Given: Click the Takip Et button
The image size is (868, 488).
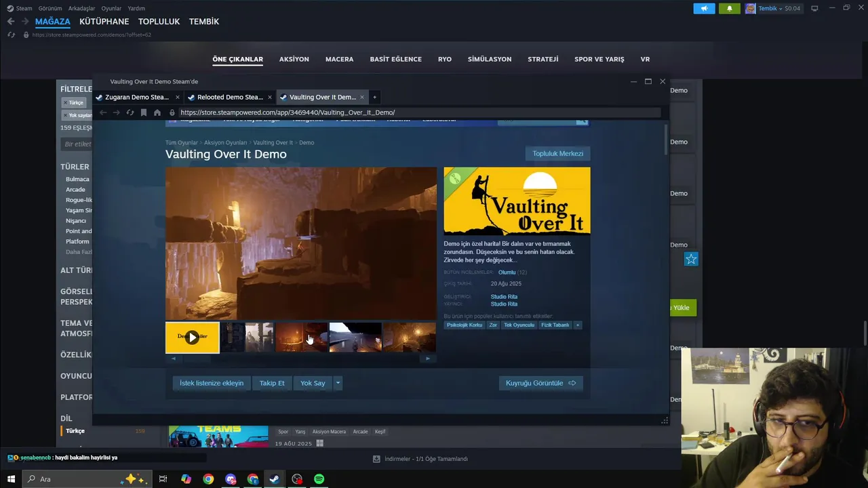Looking at the screenshot, I should tap(272, 383).
